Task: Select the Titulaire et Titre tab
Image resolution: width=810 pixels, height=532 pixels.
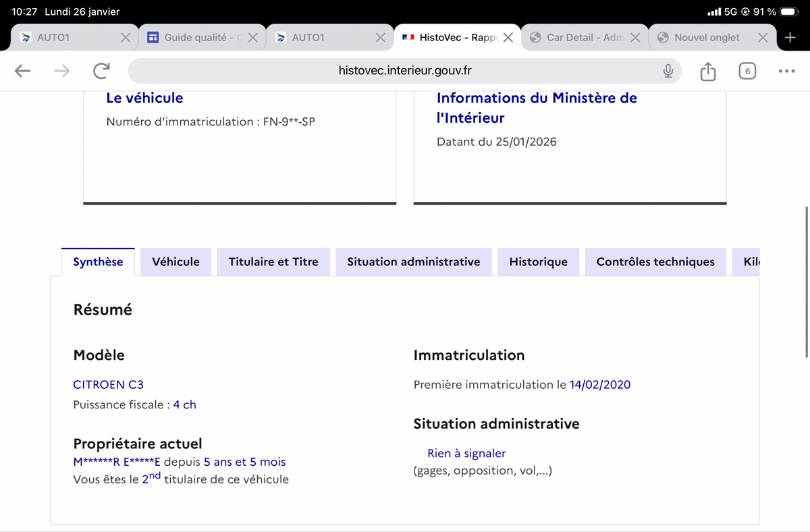Action: click(273, 262)
